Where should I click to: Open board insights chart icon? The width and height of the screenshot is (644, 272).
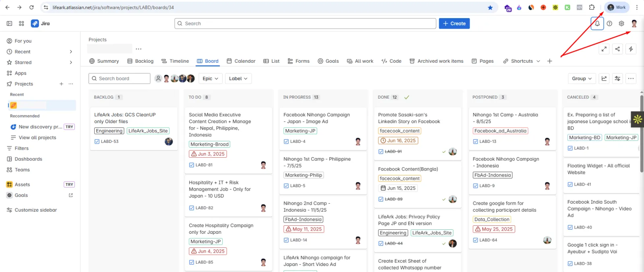click(x=604, y=78)
